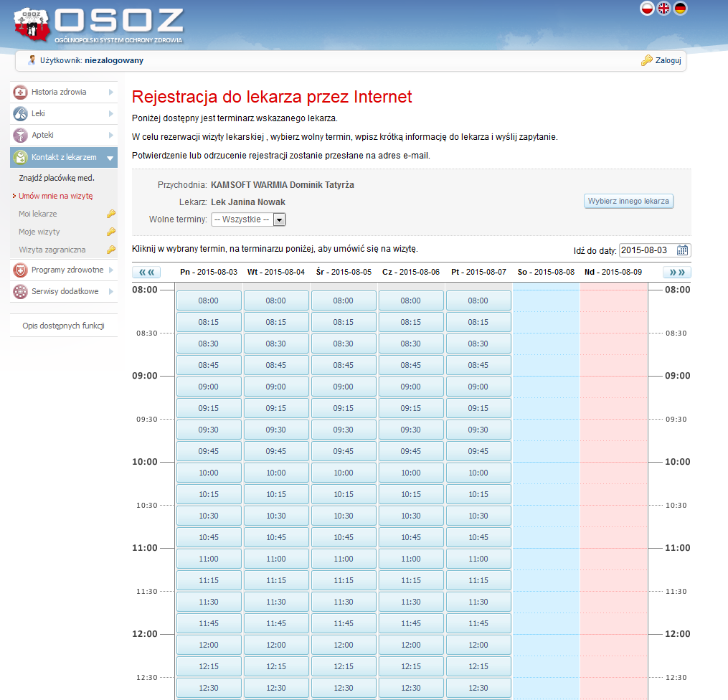Screen dimensions: 728x700
Task: Click the Programy zdrowotne sidebar icon
Action: pos(21,270)
